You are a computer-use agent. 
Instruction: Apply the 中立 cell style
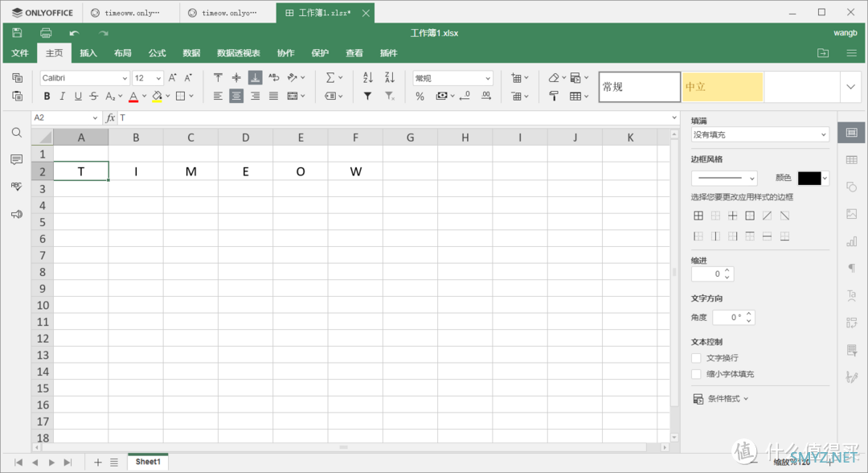tap(723, 87)
